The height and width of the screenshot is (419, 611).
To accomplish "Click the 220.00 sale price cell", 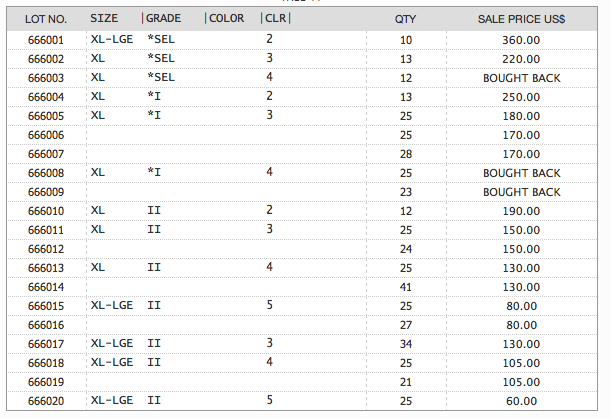I will pyautogui.click(x=521, y=59).
